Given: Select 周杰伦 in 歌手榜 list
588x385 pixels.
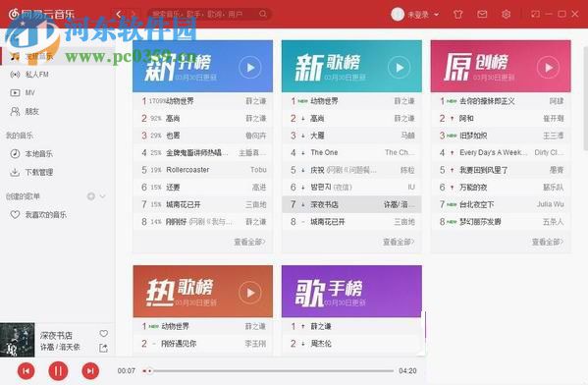Looking at the screenshot, I should click(x=351, y=344).
